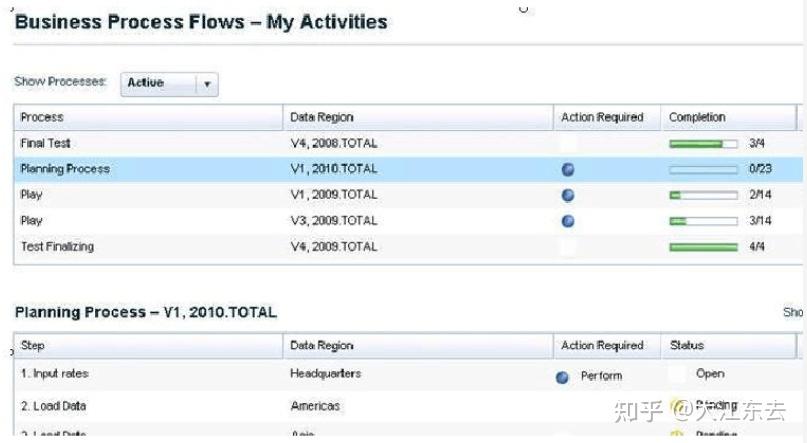Open the Show Processes dropdown arrow
Viewport: 807px width, 443px height.
pos(207,84)
